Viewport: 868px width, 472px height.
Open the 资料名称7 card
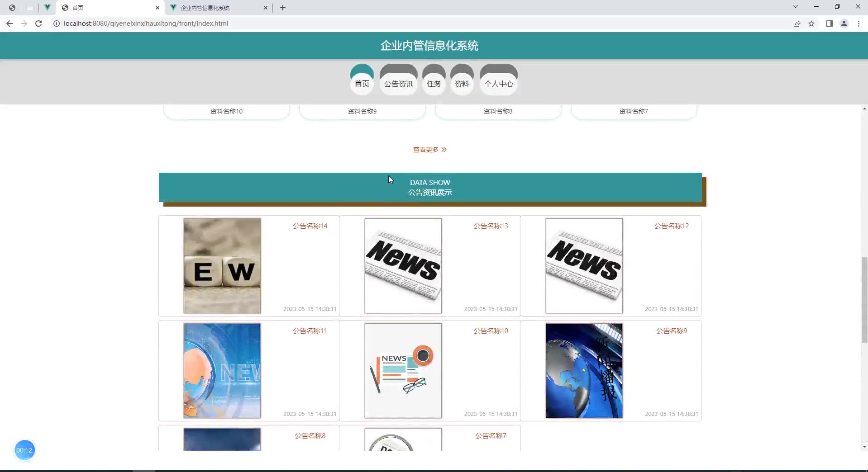[x=634, y=112]
